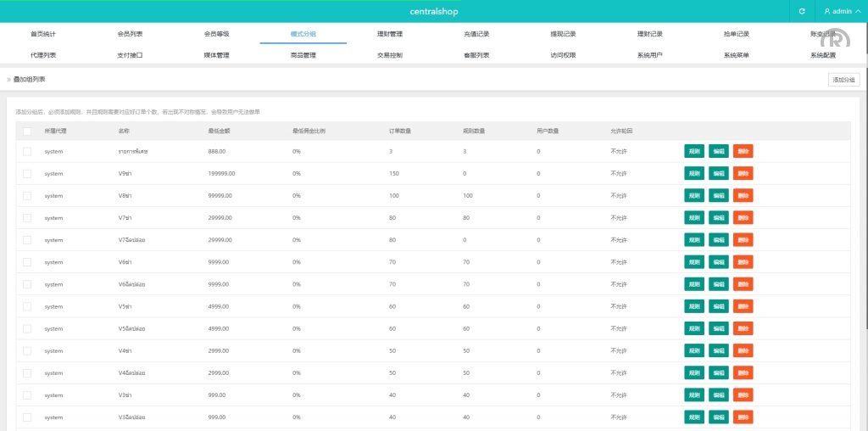Screen dimensions: 868x431
Task: Click the 名称 column header
Action: (124, 131)
